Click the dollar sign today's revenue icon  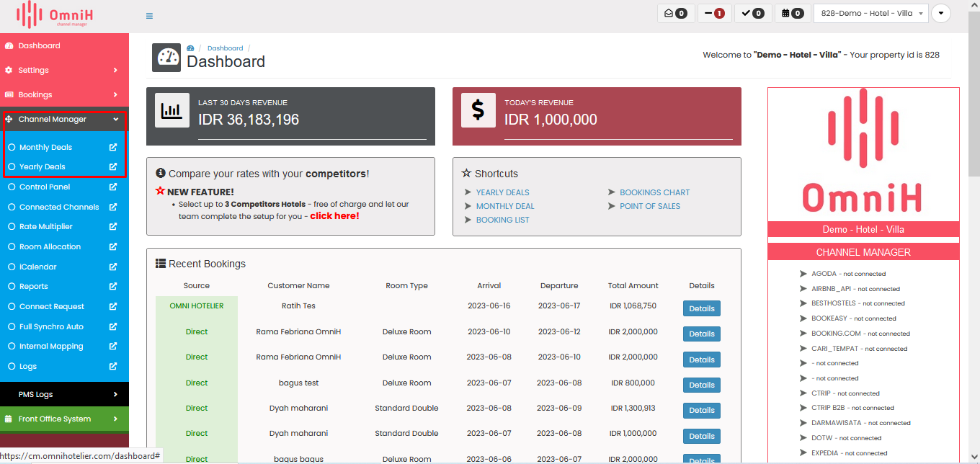(478, 110)
